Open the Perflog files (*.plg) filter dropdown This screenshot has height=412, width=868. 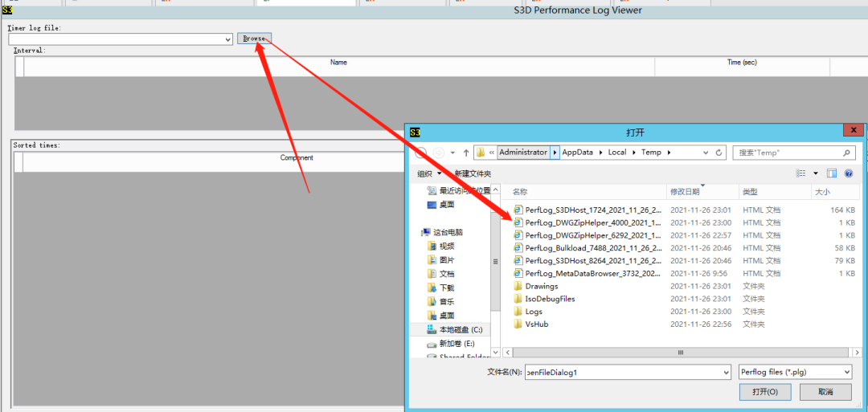tap(796, 373)
